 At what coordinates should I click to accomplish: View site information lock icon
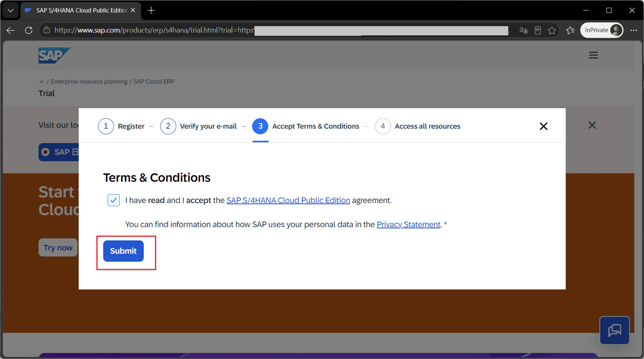pyautogui.click(x=47, y=30)
